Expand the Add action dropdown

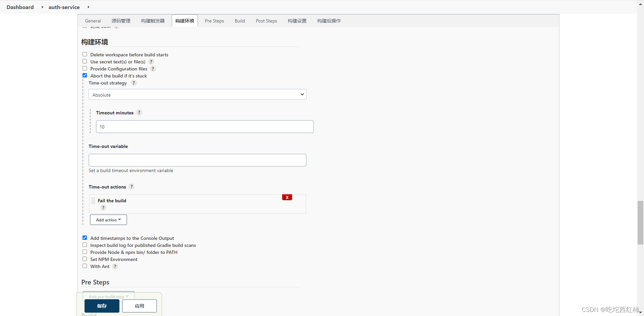pos(108,220)
